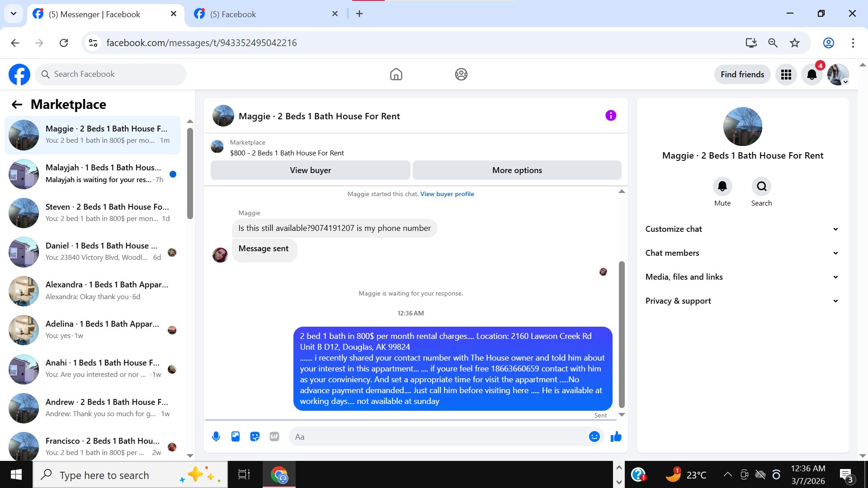The image size is (868, 488).
Task: Expand the Chat members section
Action: click(x=742, y=253)
